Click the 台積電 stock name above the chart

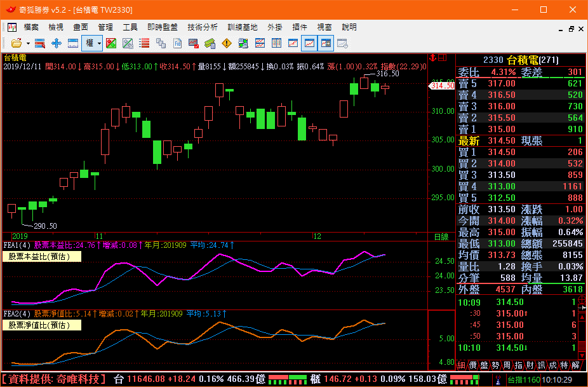pyautogui.click(x=15, y=58)
